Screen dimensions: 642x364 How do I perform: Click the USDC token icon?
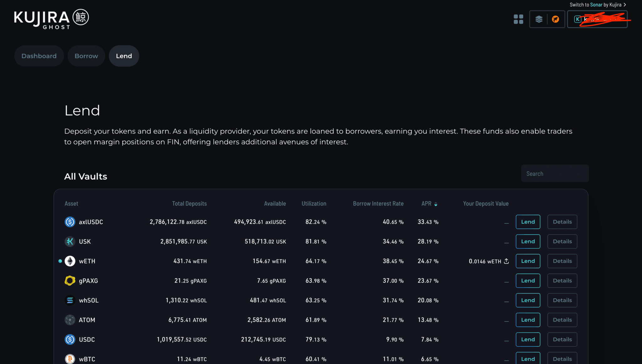pos(70,340)
